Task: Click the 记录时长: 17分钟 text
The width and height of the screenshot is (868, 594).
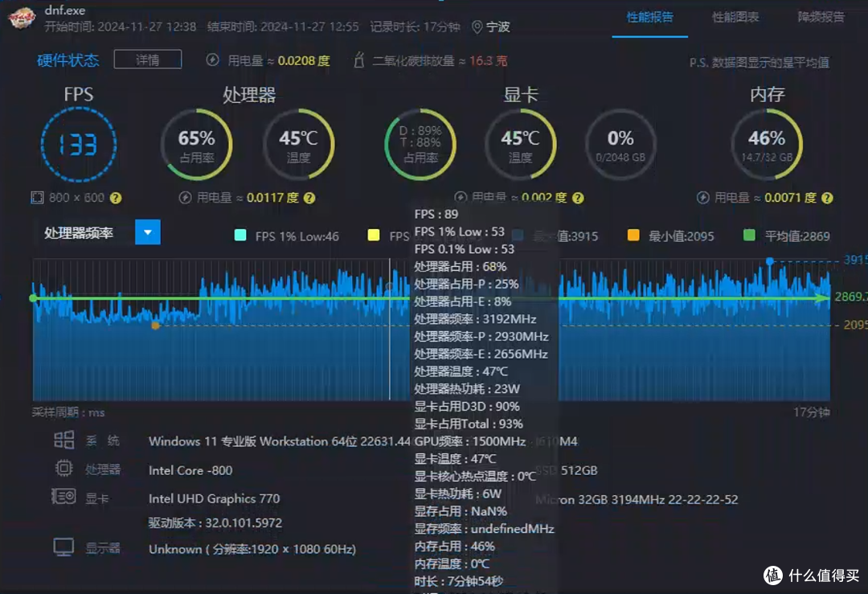Action: [x=415, y=27]
